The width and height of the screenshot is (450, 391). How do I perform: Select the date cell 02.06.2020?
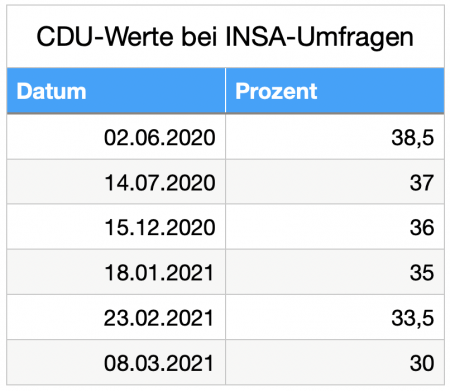116,137
